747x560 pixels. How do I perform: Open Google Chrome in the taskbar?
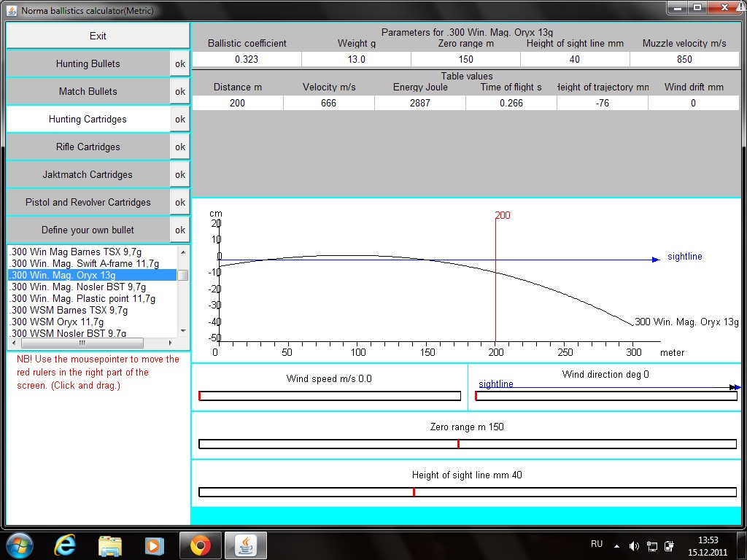click(x=201, y=545)
